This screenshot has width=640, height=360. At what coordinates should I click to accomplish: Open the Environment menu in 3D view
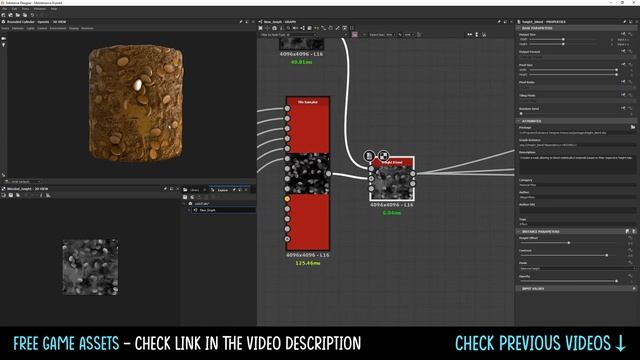tap(58, 29)
